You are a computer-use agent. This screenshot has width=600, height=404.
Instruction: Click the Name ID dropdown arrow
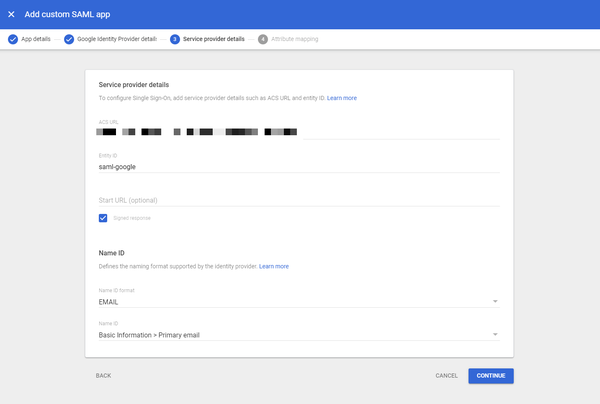coord(495,335)
